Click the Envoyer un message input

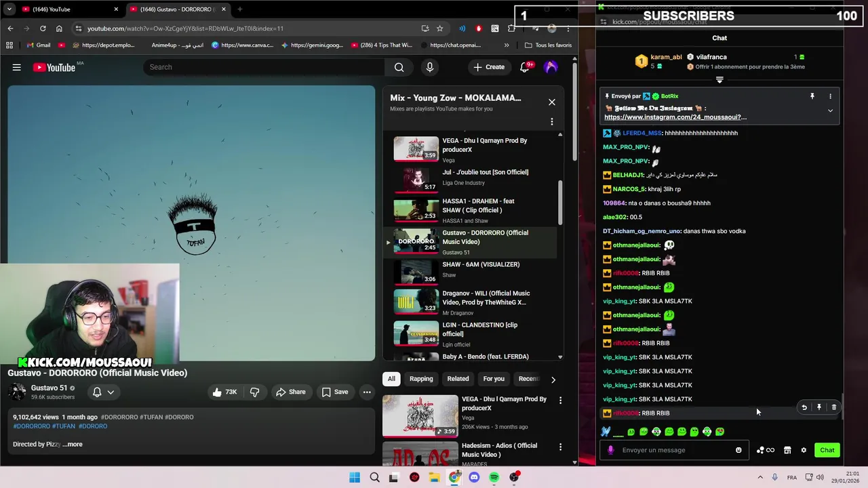coord(675,450)
